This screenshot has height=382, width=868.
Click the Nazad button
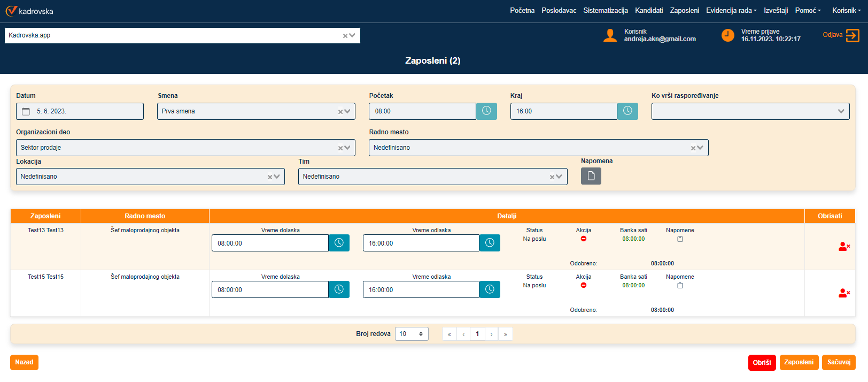[x=24, y=362]
